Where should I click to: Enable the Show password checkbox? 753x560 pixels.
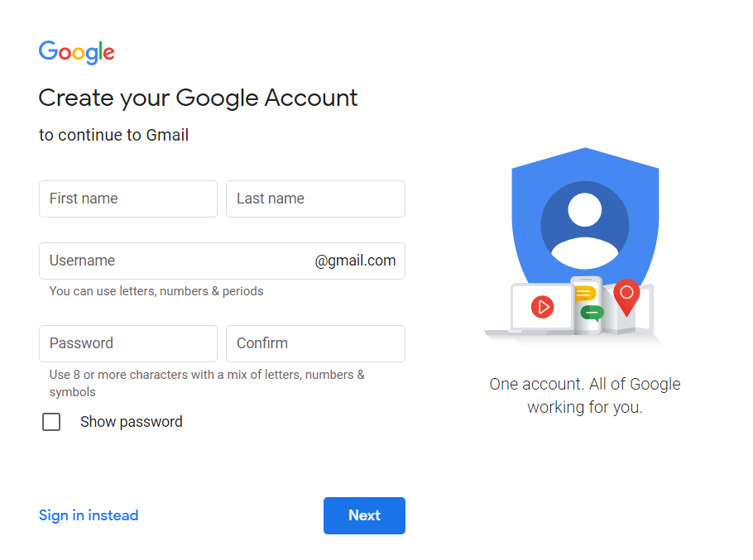click(x=51, y=422)
